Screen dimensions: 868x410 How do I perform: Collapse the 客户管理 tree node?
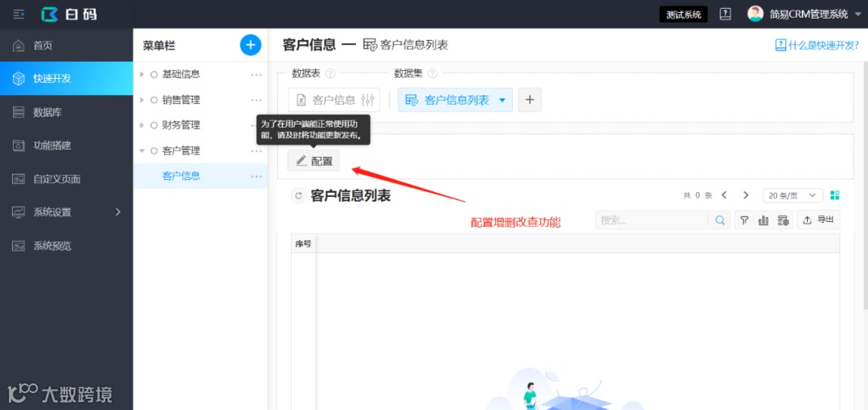click(141, 150)
